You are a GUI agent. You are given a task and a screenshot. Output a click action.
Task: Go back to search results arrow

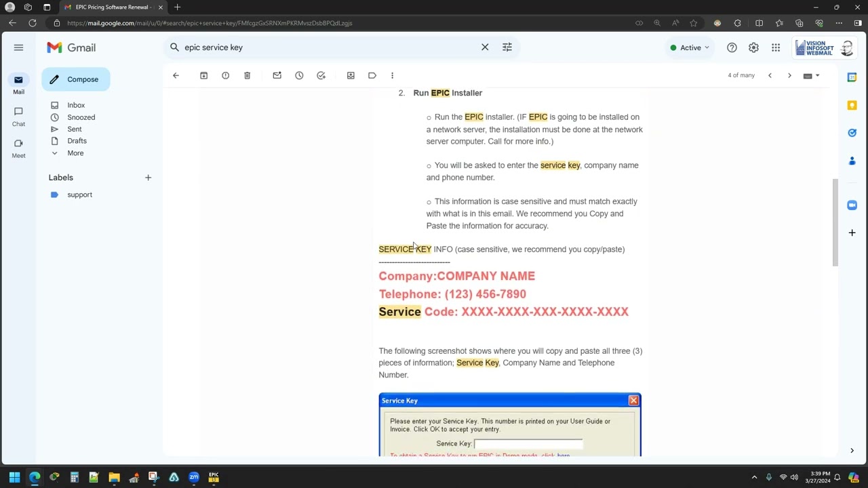click(x=176, y=75)
